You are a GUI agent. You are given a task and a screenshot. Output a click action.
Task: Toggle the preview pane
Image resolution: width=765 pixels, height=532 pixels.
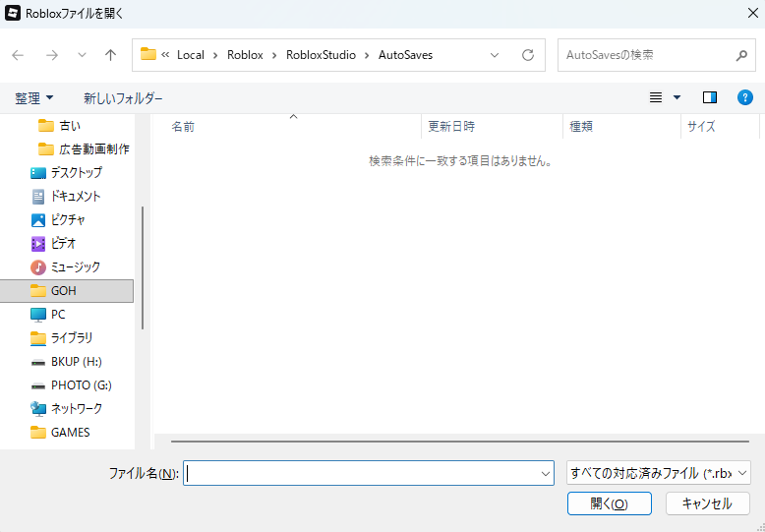tap(709, 98)
